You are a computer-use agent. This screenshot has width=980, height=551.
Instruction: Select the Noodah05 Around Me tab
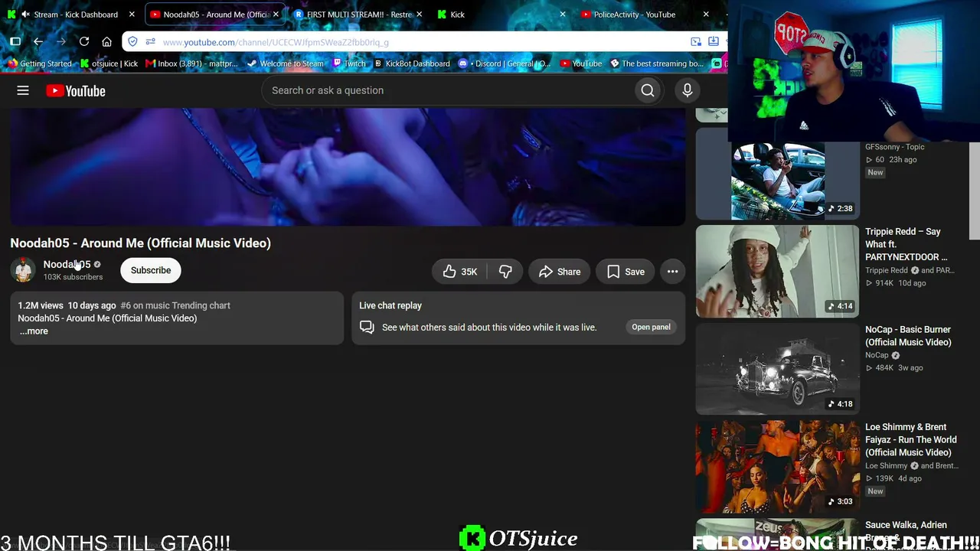pyautogui.click(x=216, y=15)
